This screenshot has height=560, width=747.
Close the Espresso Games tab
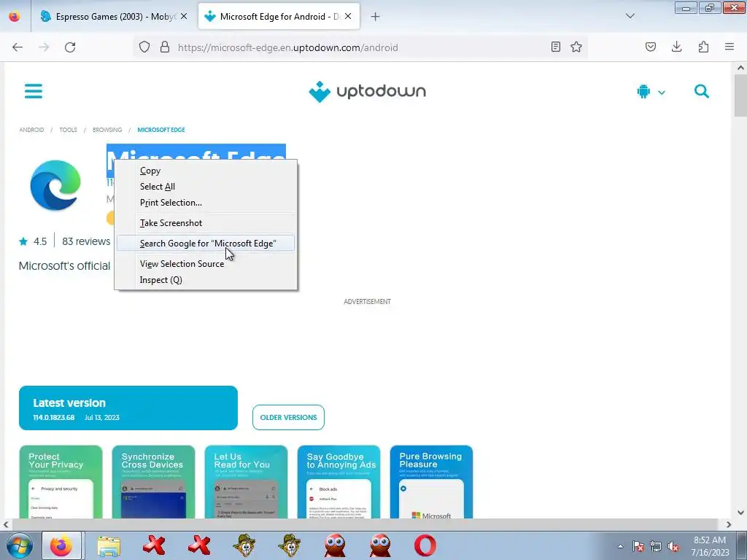click(x=184, y=17)
